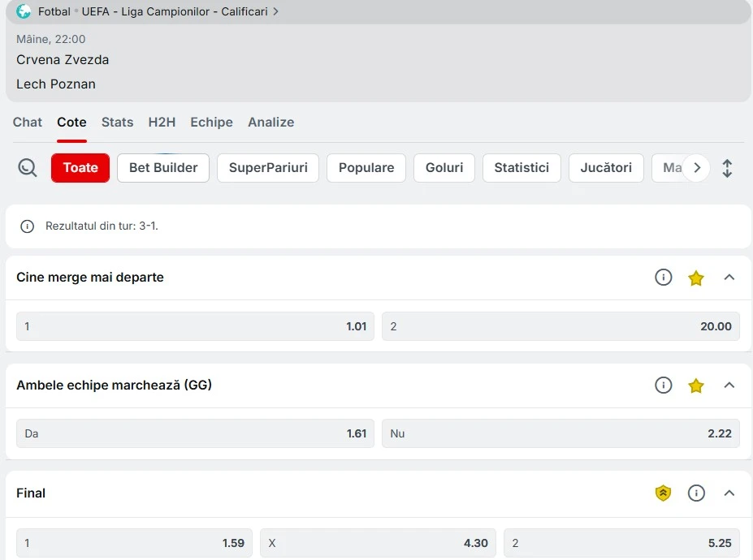The height and width of the screenshot is (560, 753).
Task: Click the expand/collapse all markets arrows icon
Action: (727, 169)
